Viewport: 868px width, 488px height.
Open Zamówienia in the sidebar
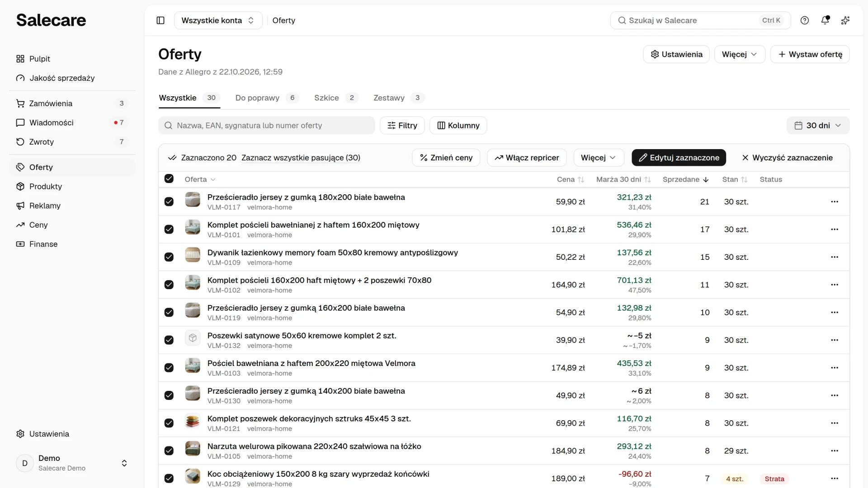(72, 103)
